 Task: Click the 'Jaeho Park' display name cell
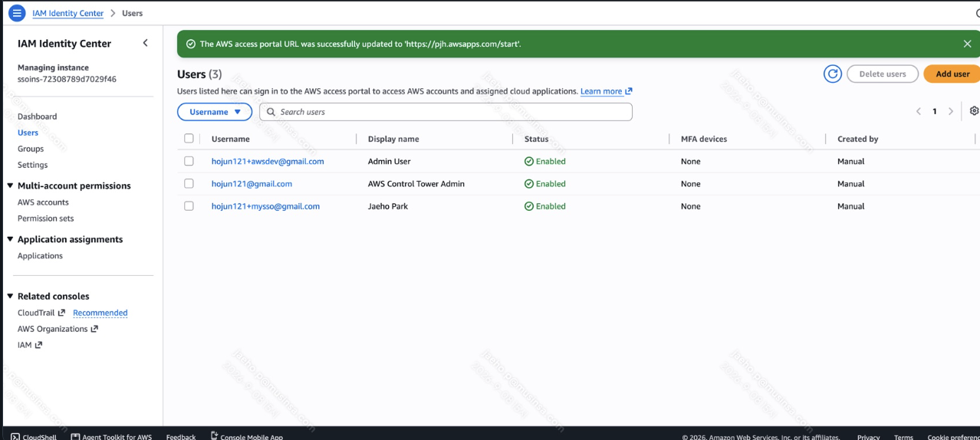[388, 205]
